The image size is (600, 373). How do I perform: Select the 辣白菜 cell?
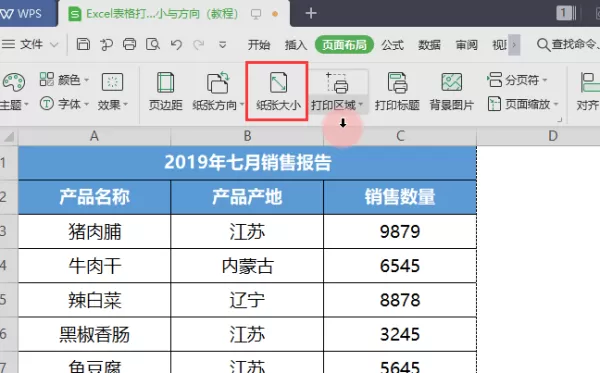[94, 300]
